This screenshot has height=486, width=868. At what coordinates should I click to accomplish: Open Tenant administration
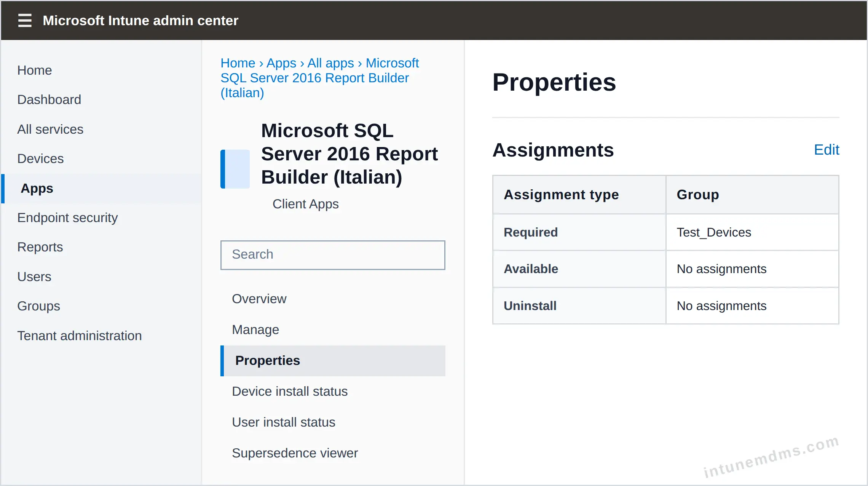80,336
